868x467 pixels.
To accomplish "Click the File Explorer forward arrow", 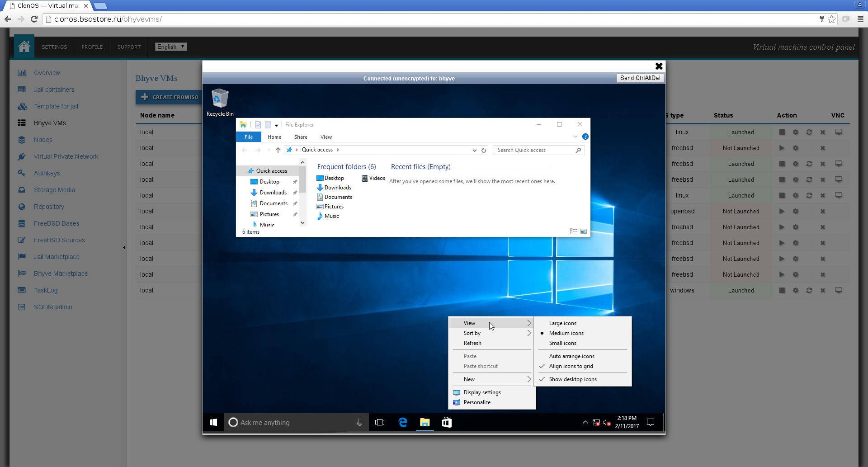I will point(258,150).
